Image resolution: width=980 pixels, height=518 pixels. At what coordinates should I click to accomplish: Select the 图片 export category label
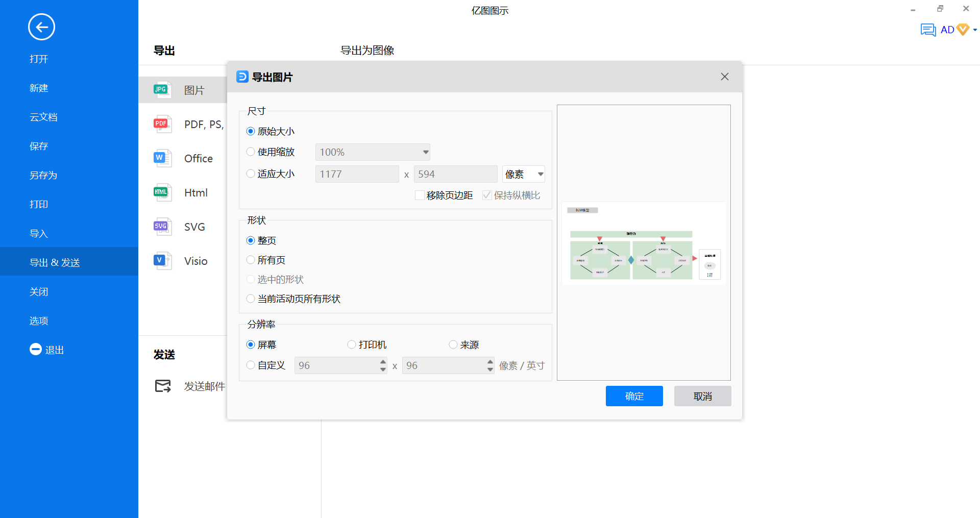(194, 90)
